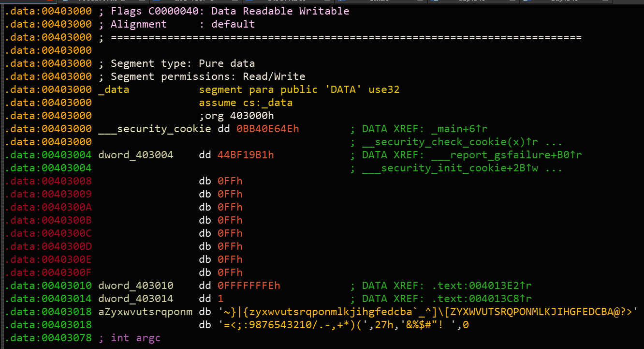Select the address .data:00403008
The image size is (644, 349).
pyautogui.click(x=48, y=181)
